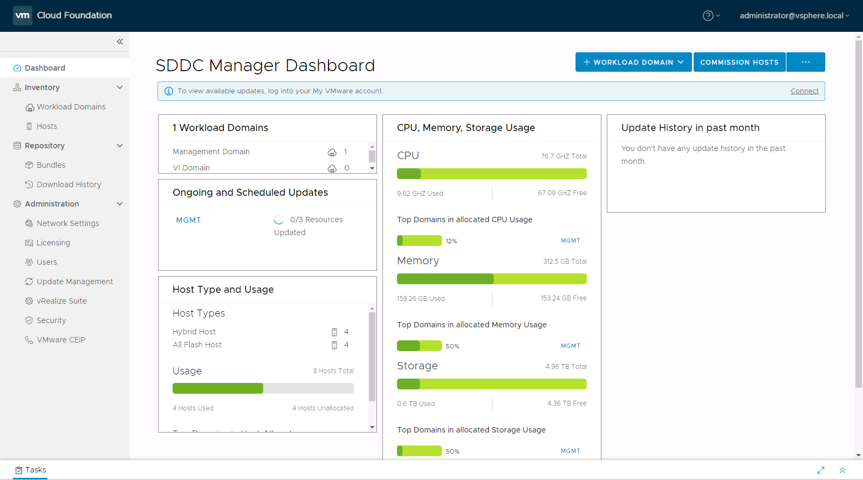Open the Tasks tab at the bottom
This screenshot has height=480, width=863.
click(x=30, y=470)
